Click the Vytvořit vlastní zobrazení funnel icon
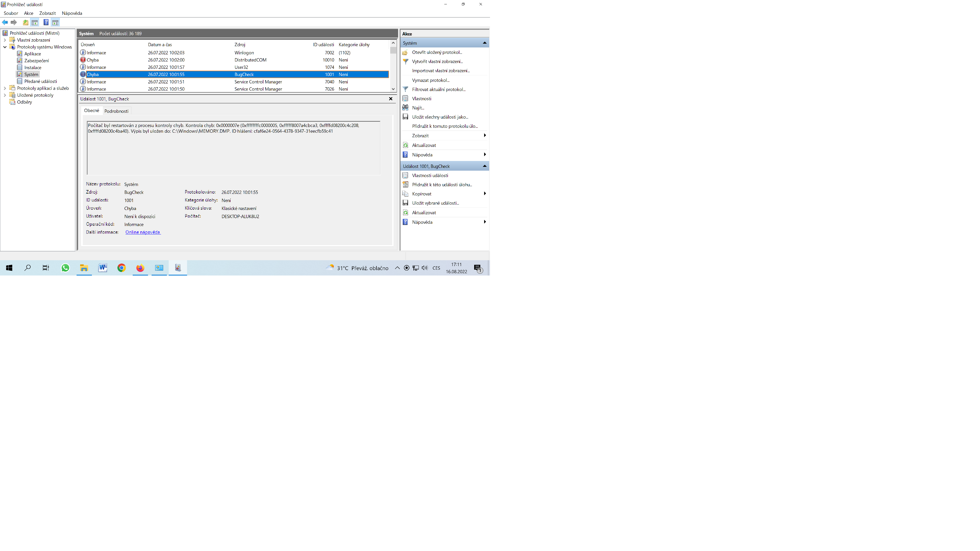 [x=406, y=61]
